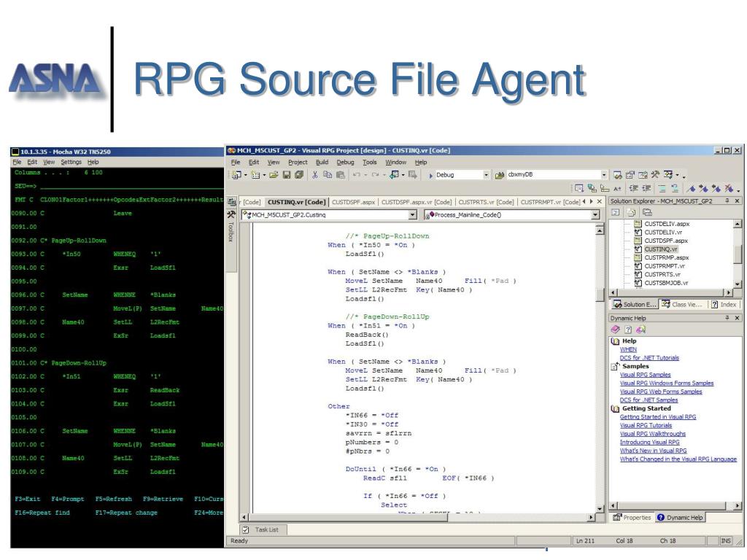This screenshot has width=747, height=560.
Task: Click the Toolbox sidebar hammer icon
Action: (x=231, y=215)
